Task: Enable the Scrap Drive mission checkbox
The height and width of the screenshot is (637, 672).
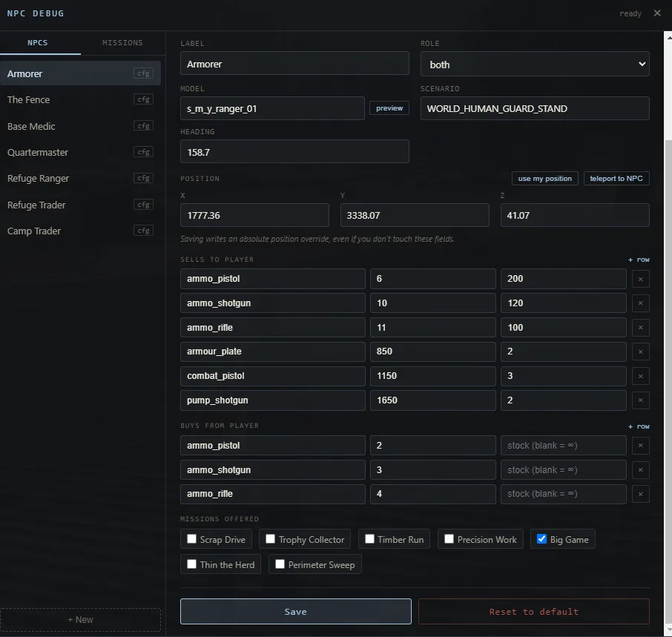Action: coord(191,539)
